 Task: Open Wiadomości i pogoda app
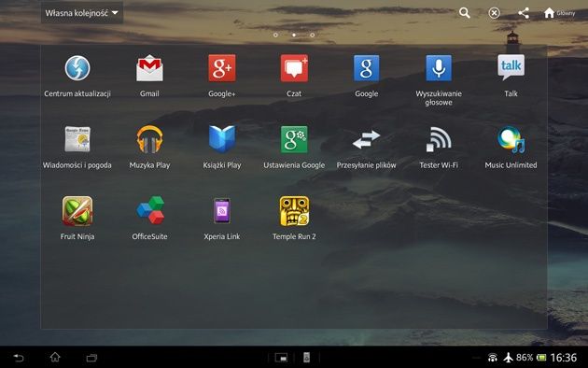coord(77,139)
